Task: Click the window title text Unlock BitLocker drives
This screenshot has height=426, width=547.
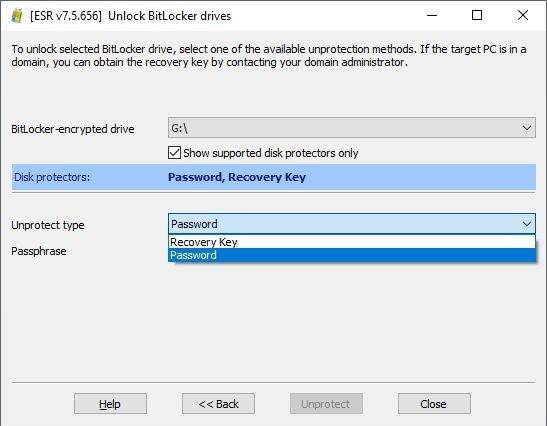Action: (170, 16)
